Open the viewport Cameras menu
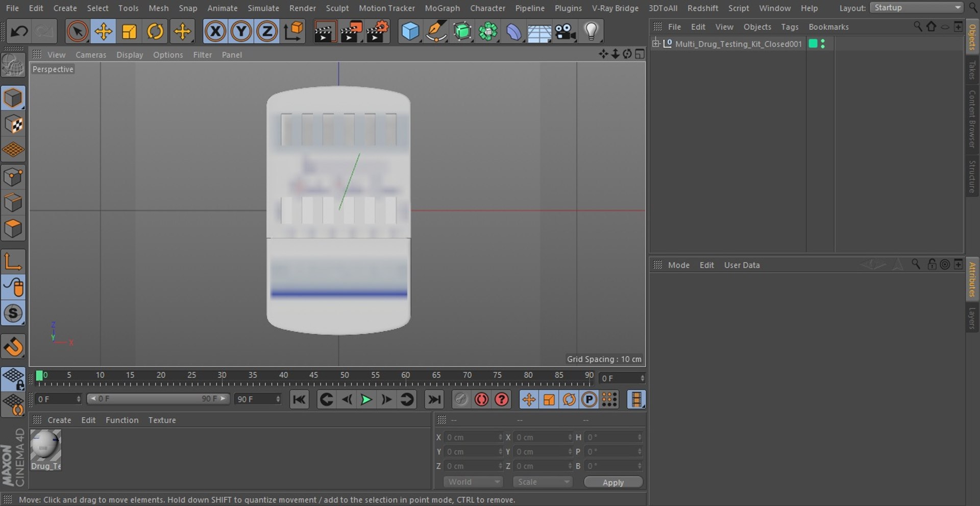 [x=91, y=55]
